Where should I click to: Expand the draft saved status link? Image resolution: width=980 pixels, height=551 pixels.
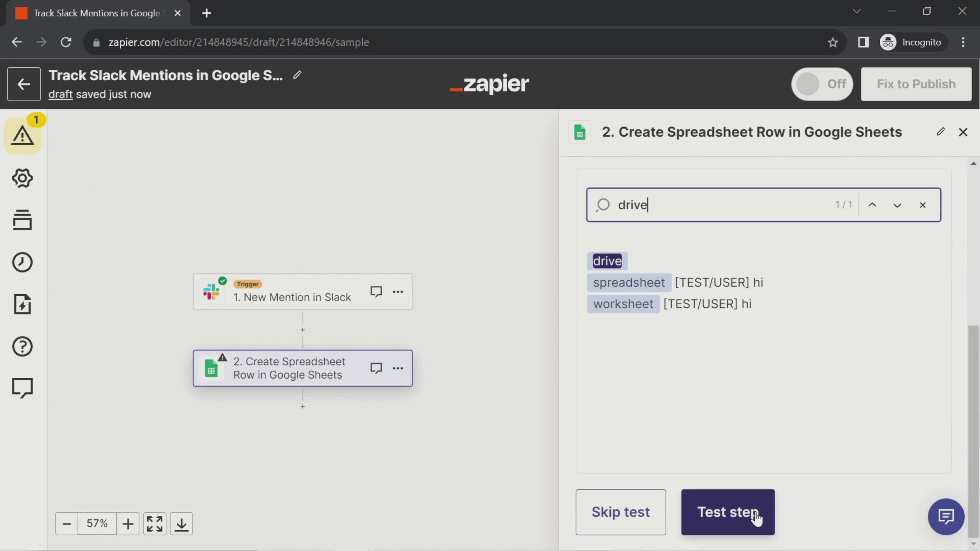pos(60,94)
